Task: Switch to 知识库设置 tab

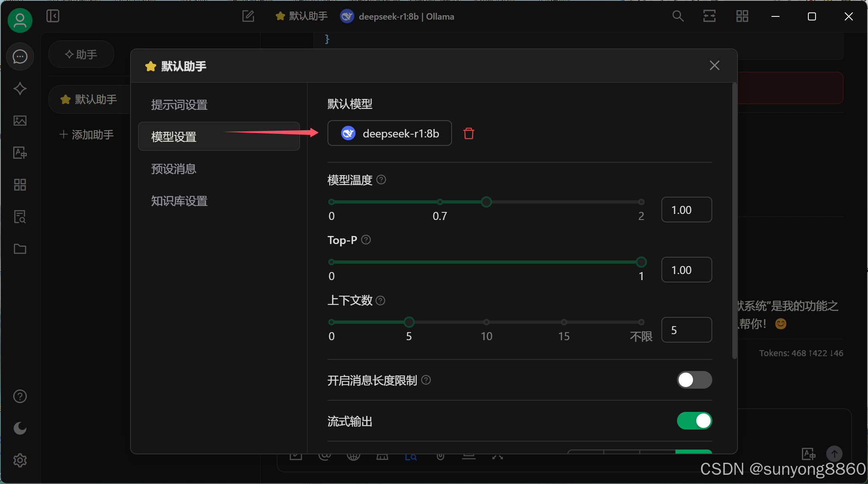Action: (x=179, y=201)
